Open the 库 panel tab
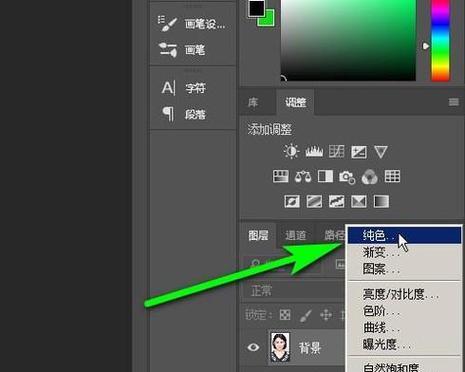 pyautogui.click(x=253, y=102)
